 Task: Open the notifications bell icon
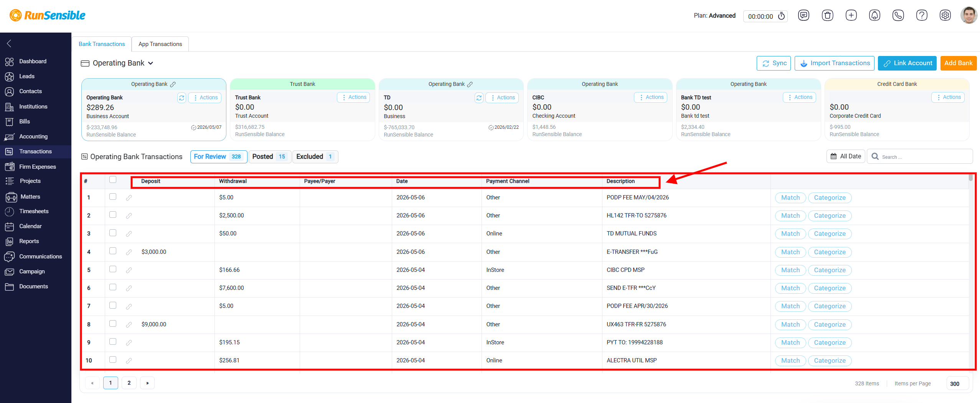click(874, 16)
